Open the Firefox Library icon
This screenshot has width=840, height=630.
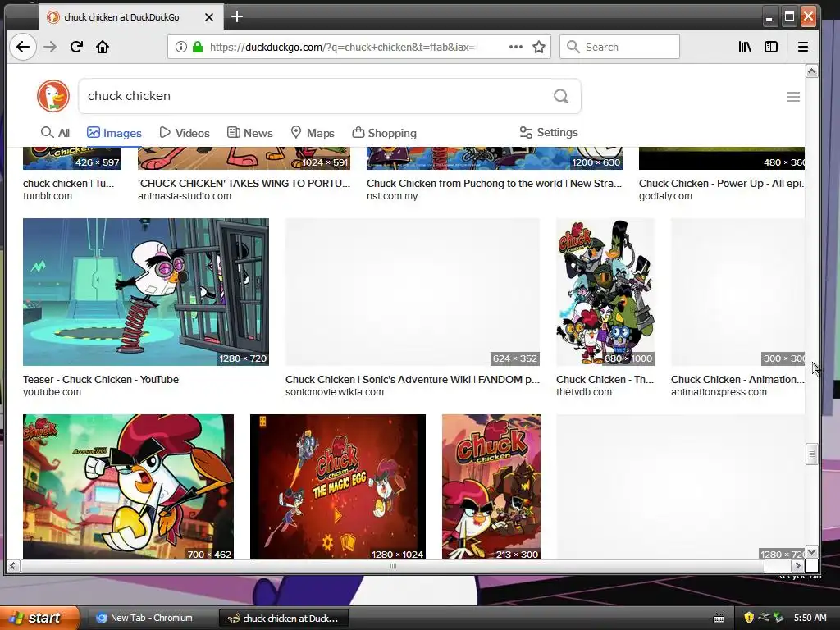(x=745, y=47)
